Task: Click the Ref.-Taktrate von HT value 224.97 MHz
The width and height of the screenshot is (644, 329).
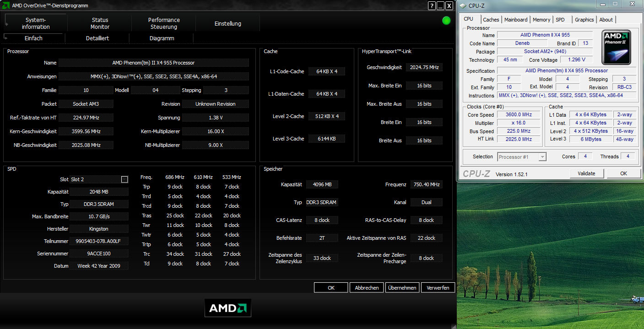Action: click(x=86, y=118)
